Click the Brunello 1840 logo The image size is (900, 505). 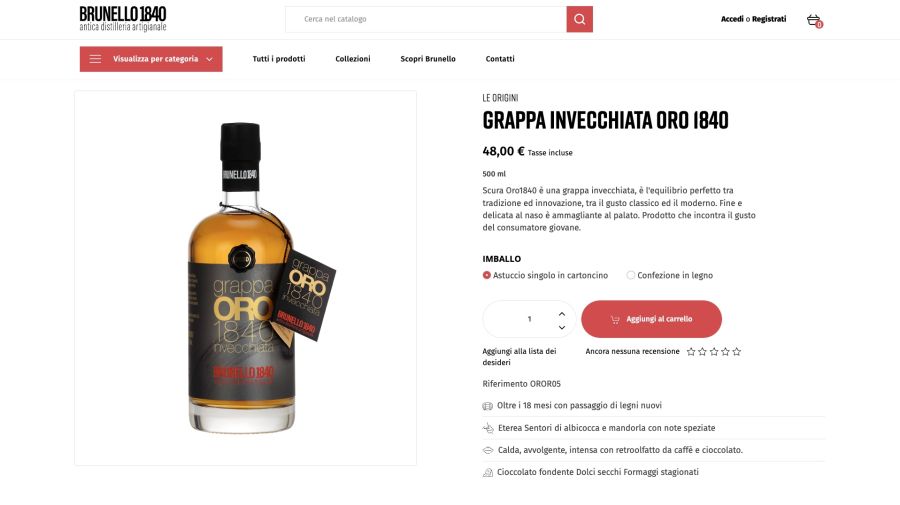pyautogui.click(x=123, y=19)
